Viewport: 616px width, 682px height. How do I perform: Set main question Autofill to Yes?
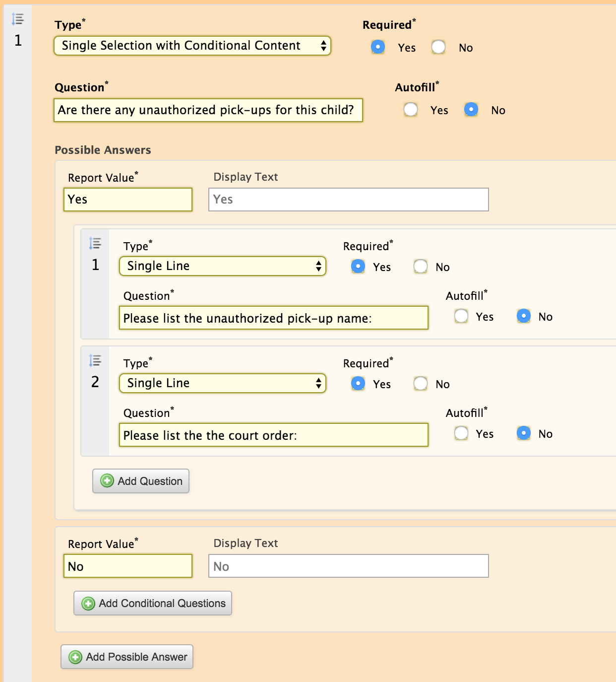pyautogui.click(x=411, y=110)
